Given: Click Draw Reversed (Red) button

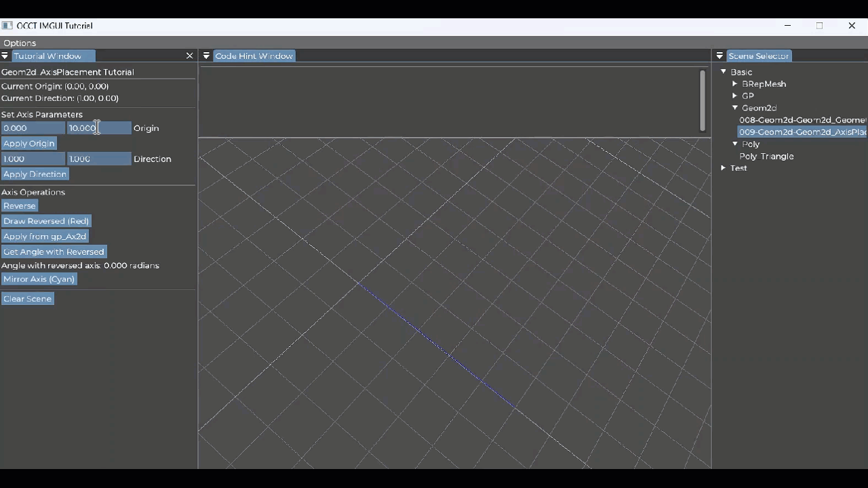Looking at the screenshot, I should (45, 221).
